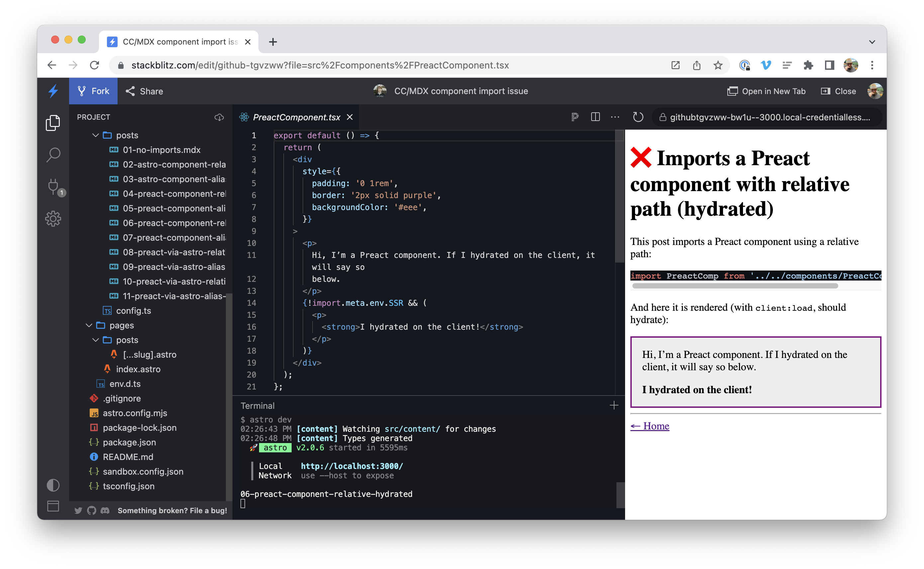Open the GitHub icon in the footer
This screenshot has height=569, width=924.
(x=91, y=511)
